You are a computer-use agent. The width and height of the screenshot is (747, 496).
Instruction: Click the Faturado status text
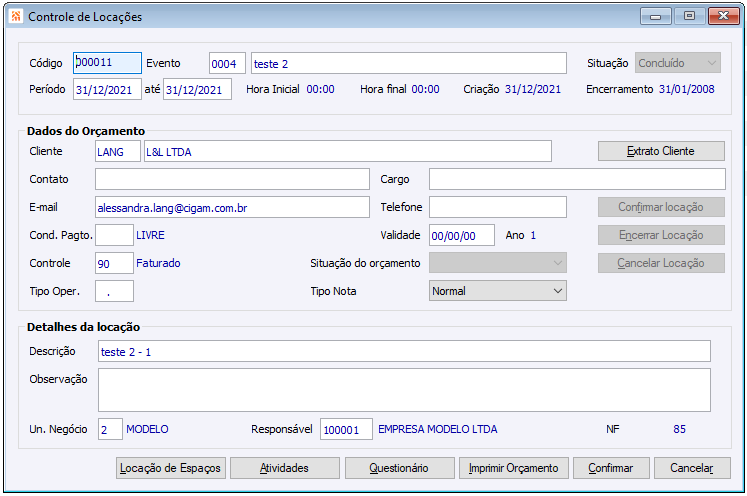point(158,263)
